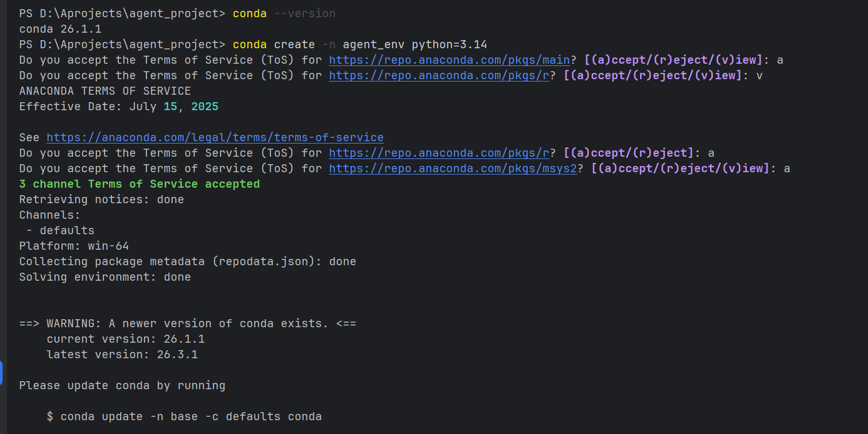
Task: Open the repo.anaconda.com/pkgs/msys2 link
Action: point(452,168)
